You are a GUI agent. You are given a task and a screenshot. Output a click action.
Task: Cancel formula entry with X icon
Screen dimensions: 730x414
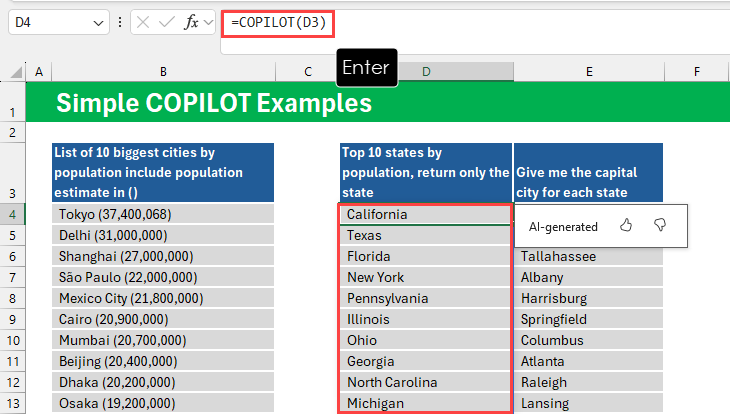(143, 22)
